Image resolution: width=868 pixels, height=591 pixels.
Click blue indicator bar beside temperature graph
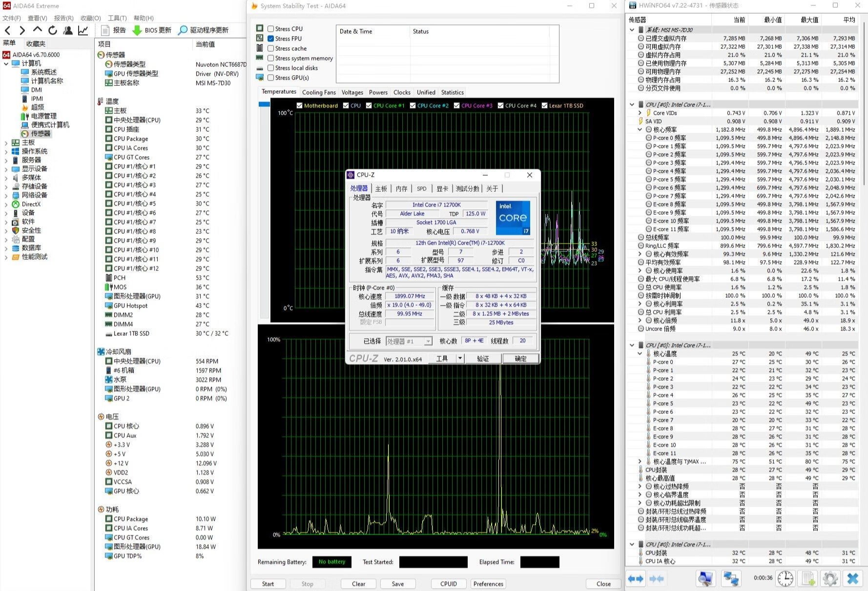tap(264, 104)
